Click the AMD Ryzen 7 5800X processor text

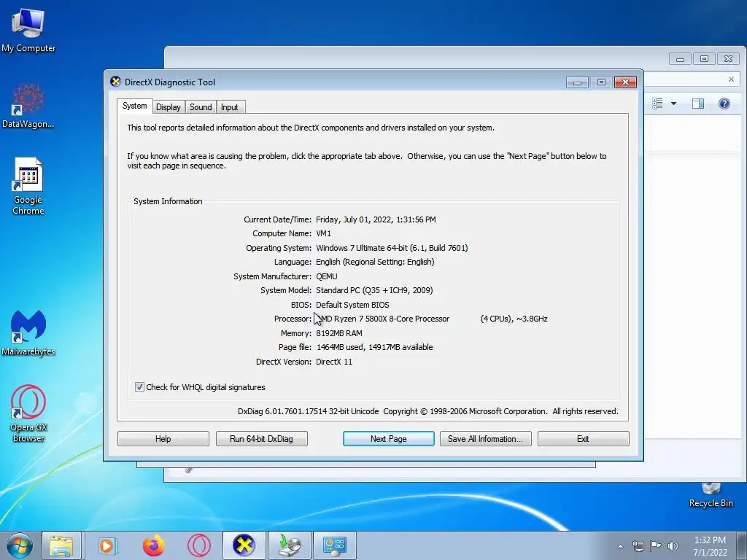[383, 319]
